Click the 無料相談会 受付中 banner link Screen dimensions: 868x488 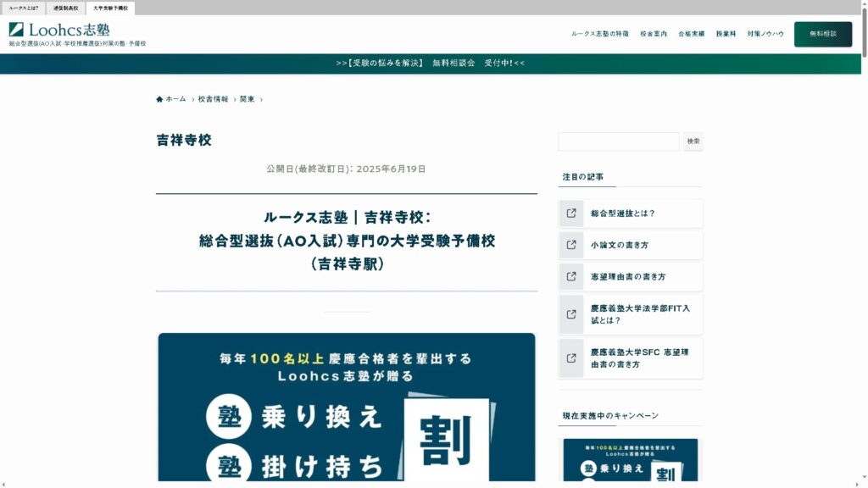(431, 64)
